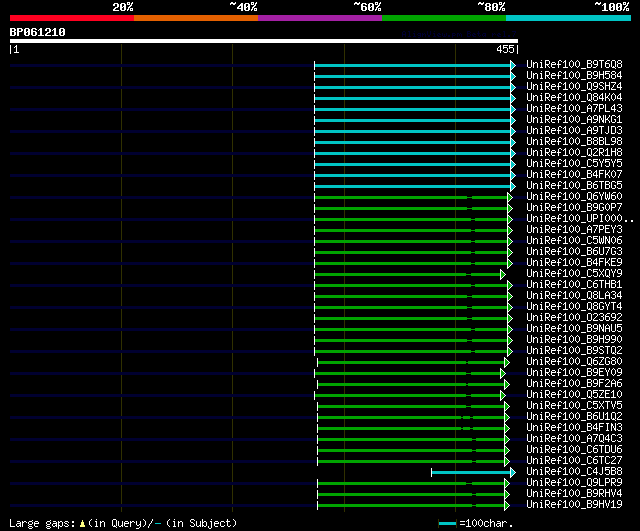Select the UniRef100_Q8LA34 label
The height and width of the screenshot is (531, 640).
574,296
